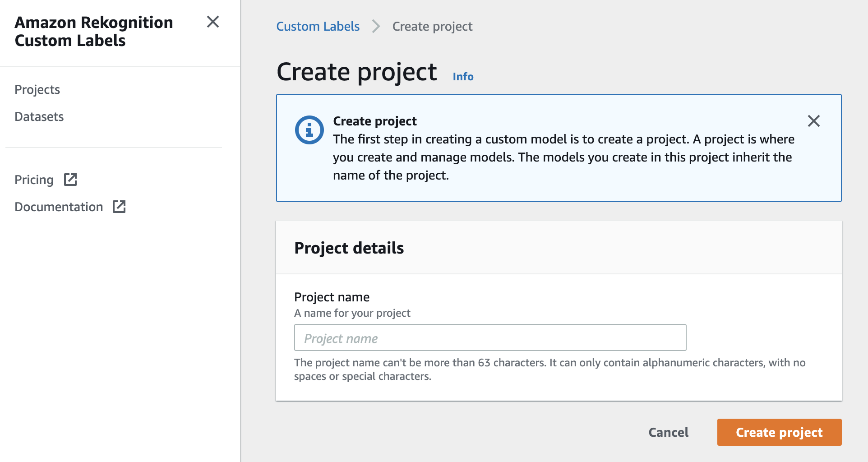Click the large Create project page heading

click(x=356, y=72)
